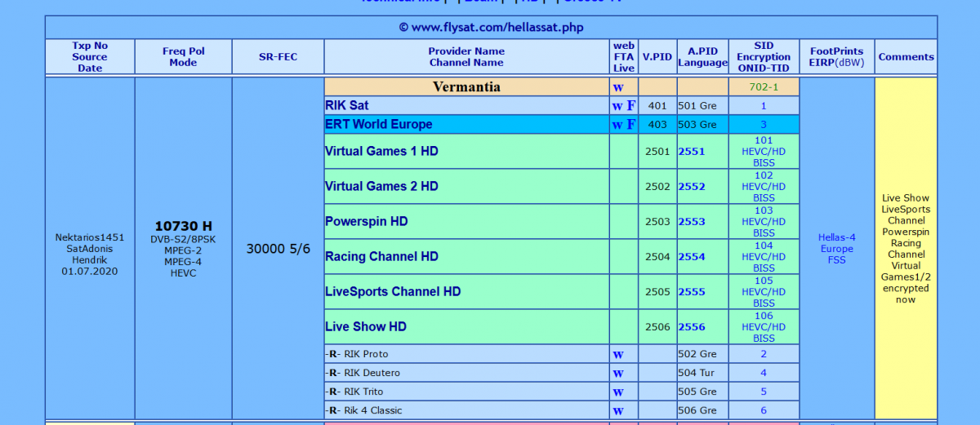Click video PID 401 value
Screen dimensions: 980x425
point(657,106)
